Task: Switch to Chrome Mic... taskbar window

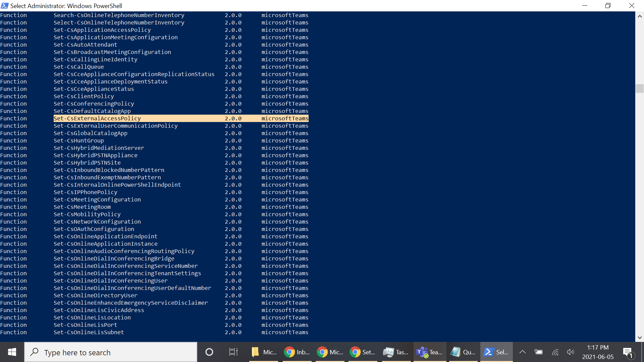Action: tap(330, 352)
